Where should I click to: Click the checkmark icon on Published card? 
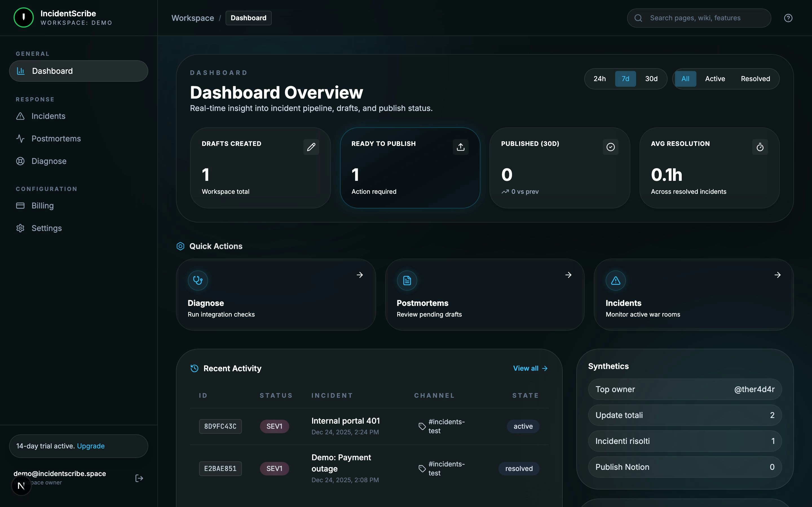610,147
